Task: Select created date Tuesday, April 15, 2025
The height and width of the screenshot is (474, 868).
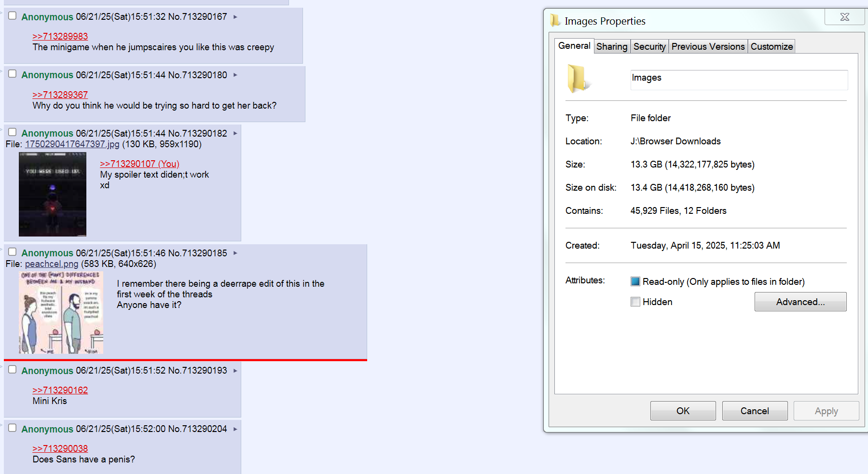Action: [678, 246]
